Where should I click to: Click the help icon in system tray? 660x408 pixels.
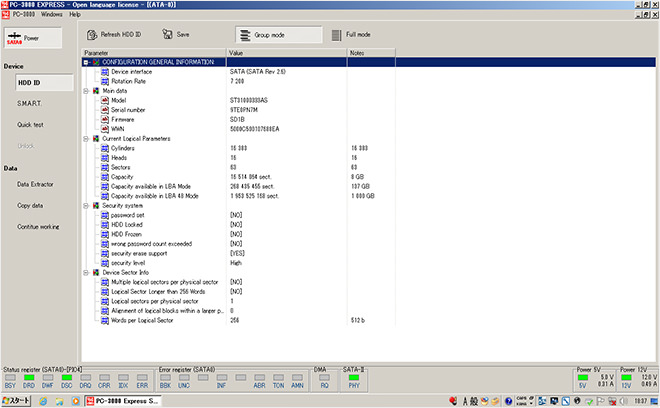pyautogui.click(x=508, y=401)
